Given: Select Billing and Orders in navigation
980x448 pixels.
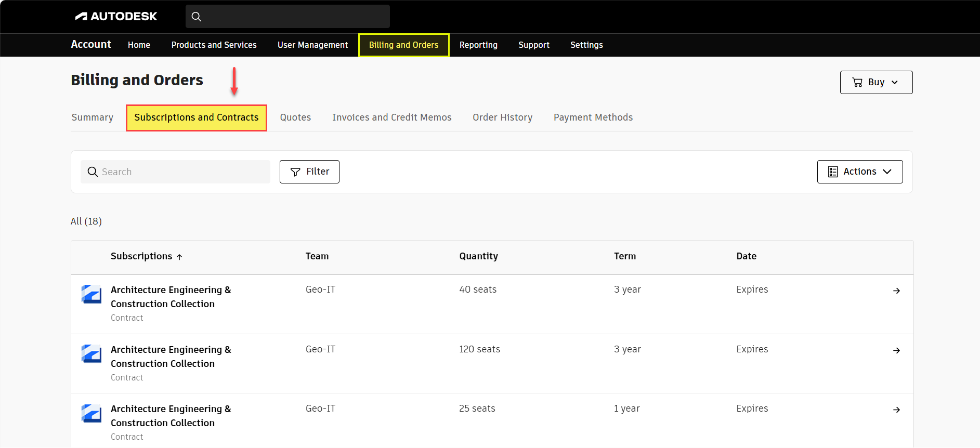Looking at the screenshot, I should tap(404, 45).
